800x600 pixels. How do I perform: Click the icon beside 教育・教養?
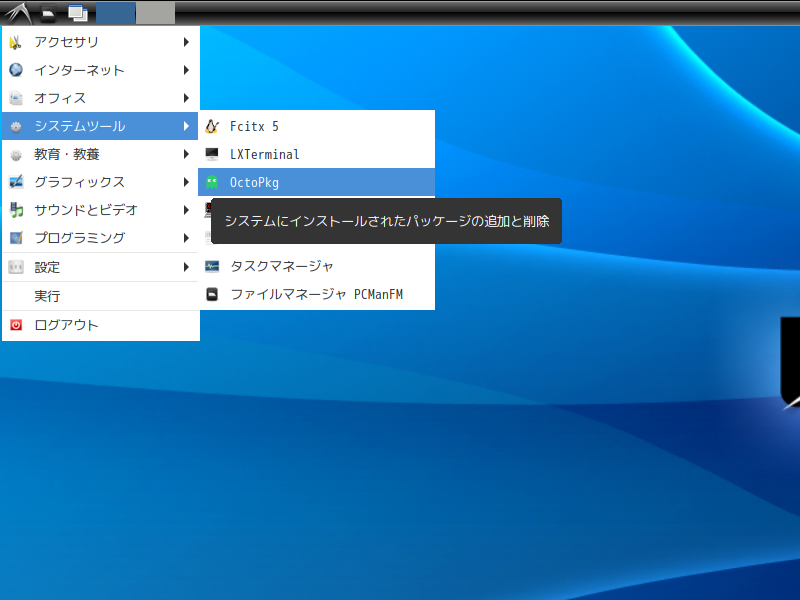click(16, 154)
